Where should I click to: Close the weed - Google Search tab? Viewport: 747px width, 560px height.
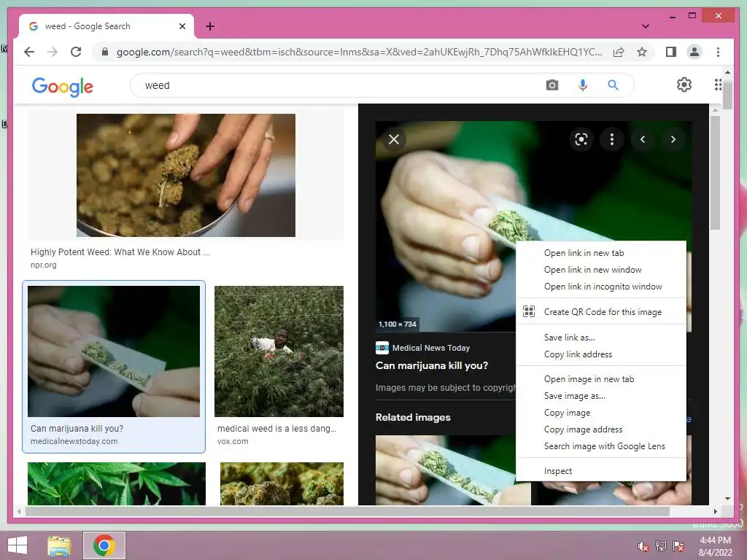coord(182,26)
